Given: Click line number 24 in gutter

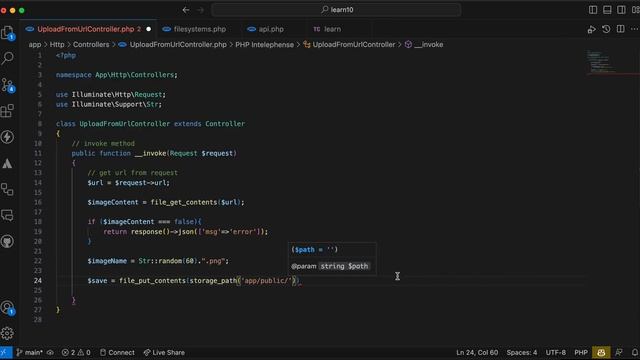Looking at the screenshot, I should (38, 280).
